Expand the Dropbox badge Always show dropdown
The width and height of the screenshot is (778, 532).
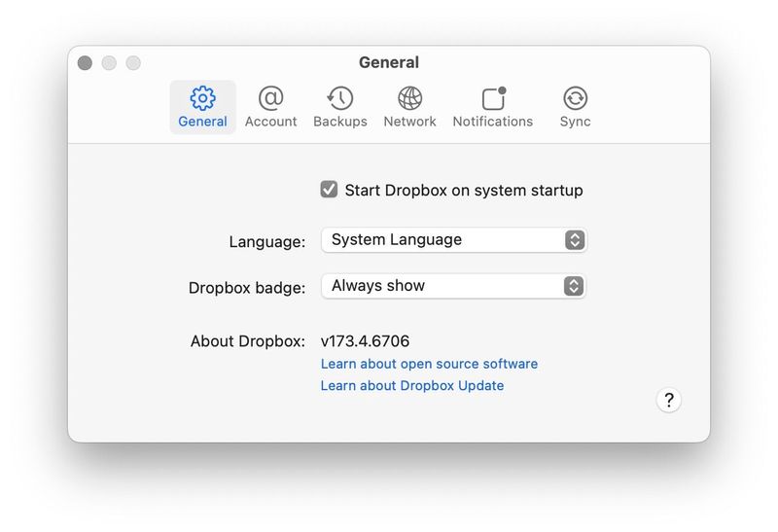click(x=442, y=286)
